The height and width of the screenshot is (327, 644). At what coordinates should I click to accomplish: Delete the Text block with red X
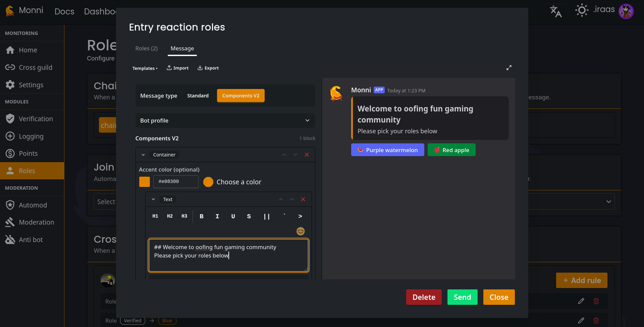click(303, 199)
